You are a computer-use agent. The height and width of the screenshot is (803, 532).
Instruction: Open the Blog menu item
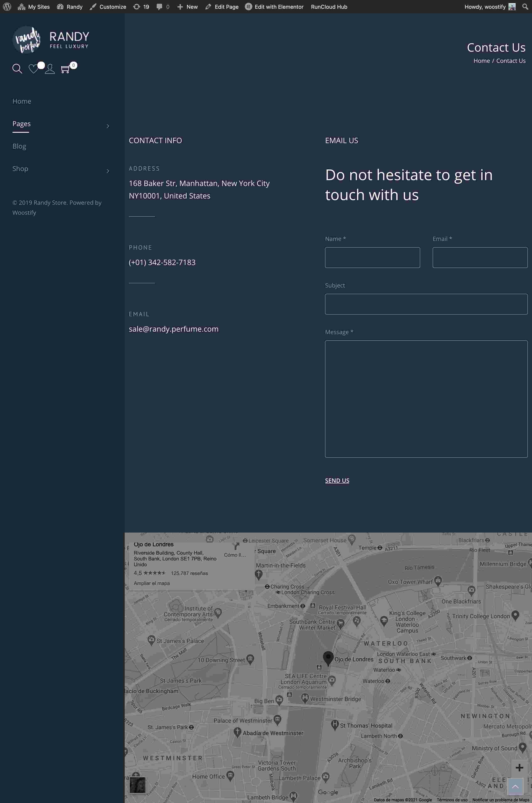tap(19, 146)
